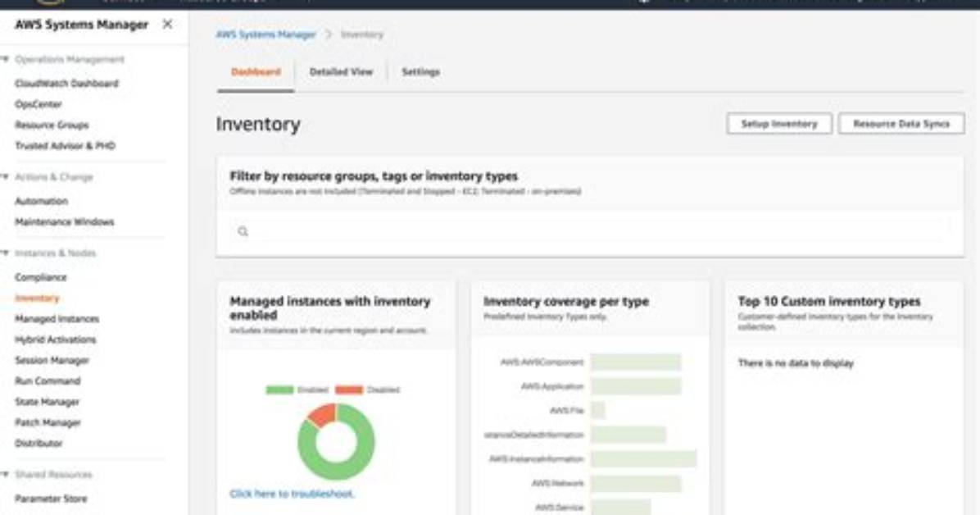
Task: Open Managed Instances in sidebar
Action: [57, 318]
